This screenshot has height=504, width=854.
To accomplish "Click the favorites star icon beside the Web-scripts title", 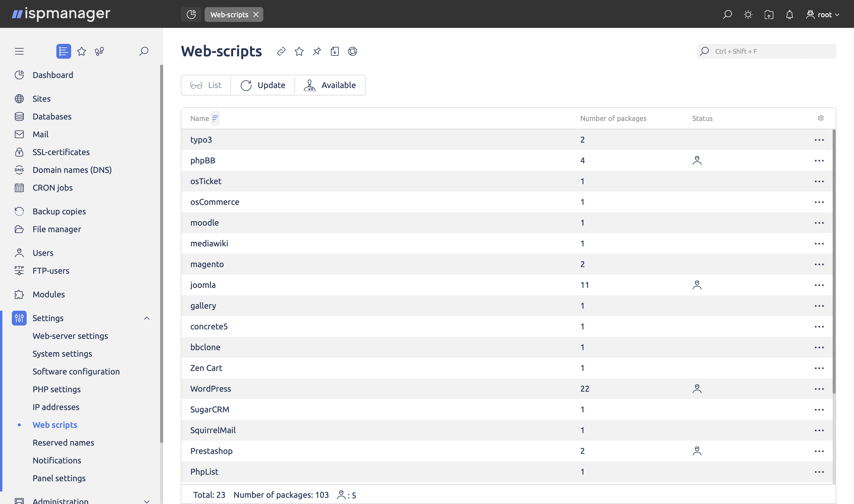I will click(x=299, y=51).
